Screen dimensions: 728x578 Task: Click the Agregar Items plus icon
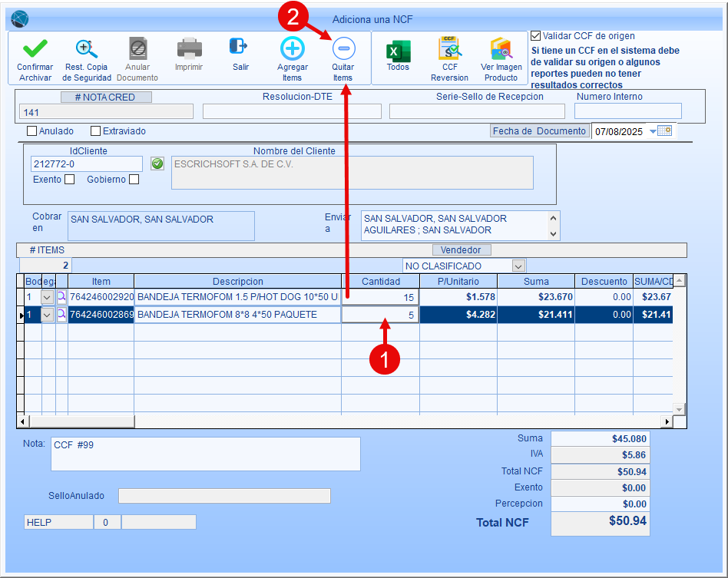coord(293,48)
